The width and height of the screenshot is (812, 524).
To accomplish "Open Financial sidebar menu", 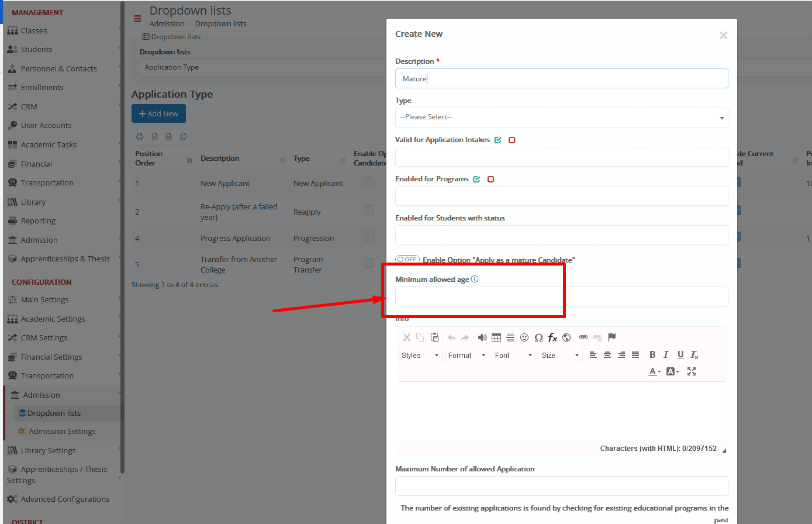I will [36, 164].
